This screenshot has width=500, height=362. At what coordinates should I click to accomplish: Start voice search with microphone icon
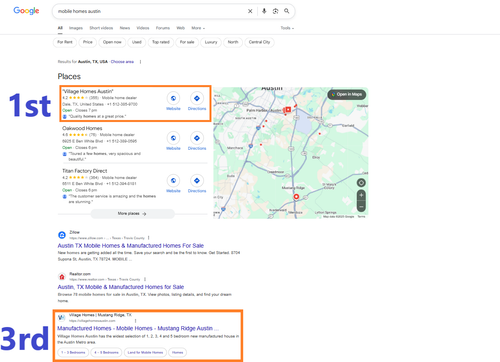click(x=264, y=11)
